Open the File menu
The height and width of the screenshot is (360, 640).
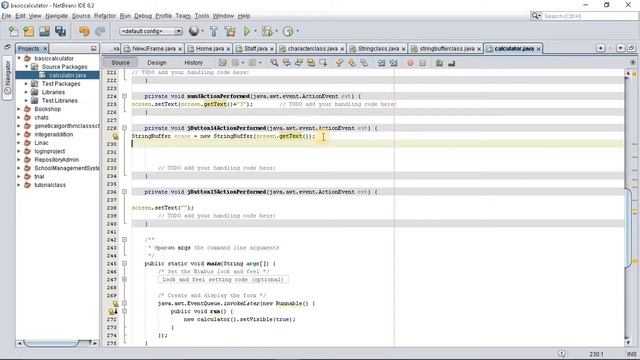(7, 16)
